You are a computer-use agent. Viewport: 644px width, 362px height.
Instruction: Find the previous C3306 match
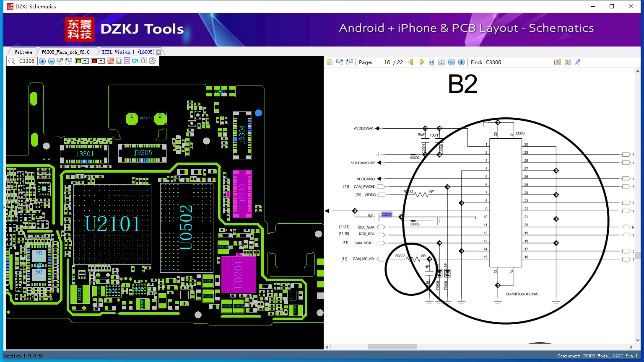point(557,62)
